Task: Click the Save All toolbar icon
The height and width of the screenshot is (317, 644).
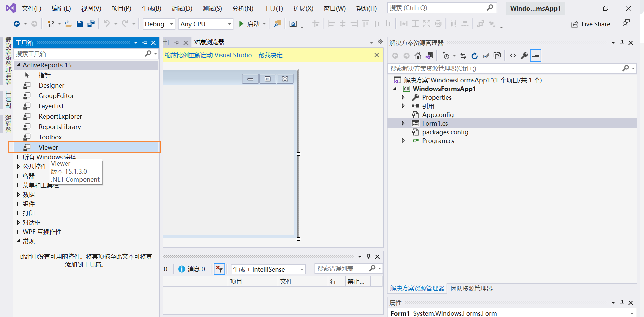Action: click(91, 24)
